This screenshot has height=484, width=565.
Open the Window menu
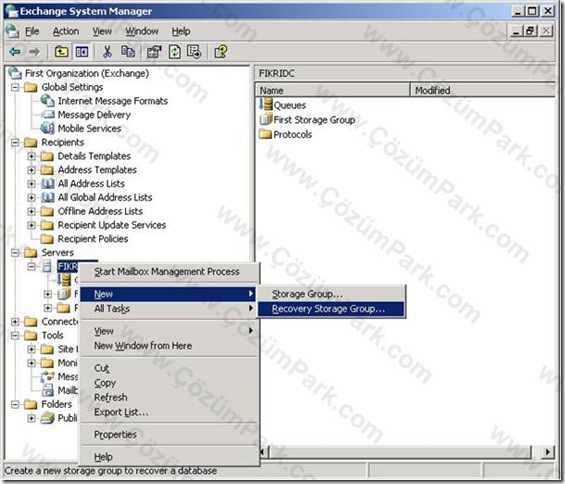tap(142, 32)
